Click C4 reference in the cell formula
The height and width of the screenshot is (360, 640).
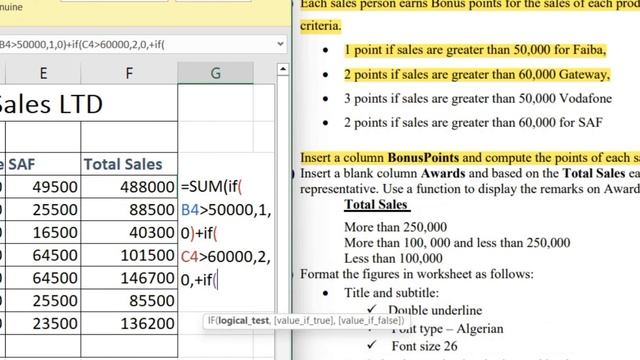pyautogui.click(x=190, y=257)
